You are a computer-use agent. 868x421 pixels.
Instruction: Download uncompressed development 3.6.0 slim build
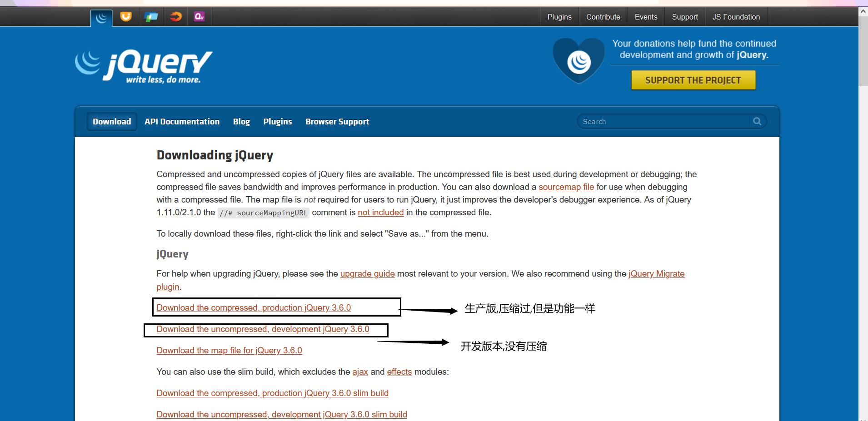tap(282, 414)
